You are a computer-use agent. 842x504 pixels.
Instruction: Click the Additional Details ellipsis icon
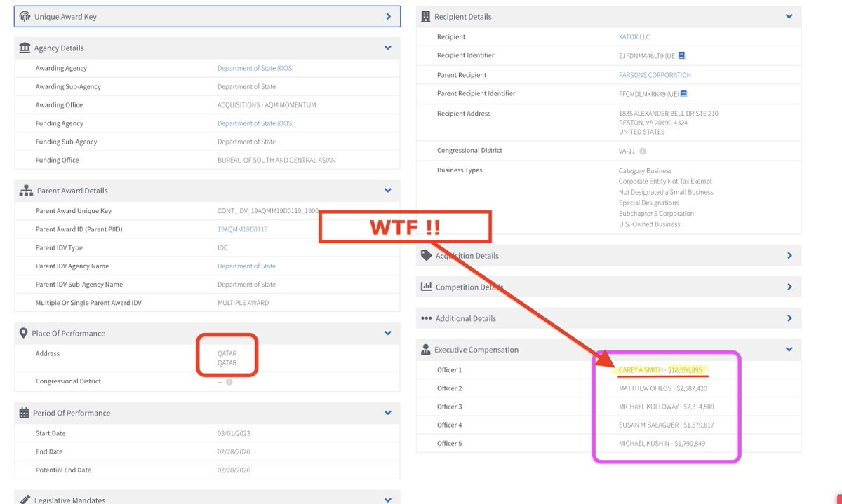click(426, 318)
